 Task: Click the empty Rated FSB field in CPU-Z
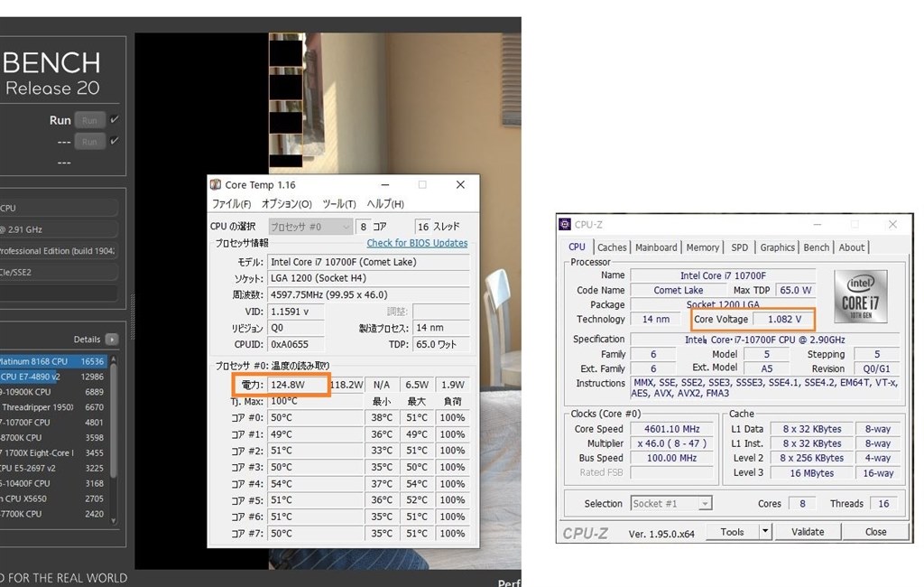pyautogui.click(x=671, y=472)
